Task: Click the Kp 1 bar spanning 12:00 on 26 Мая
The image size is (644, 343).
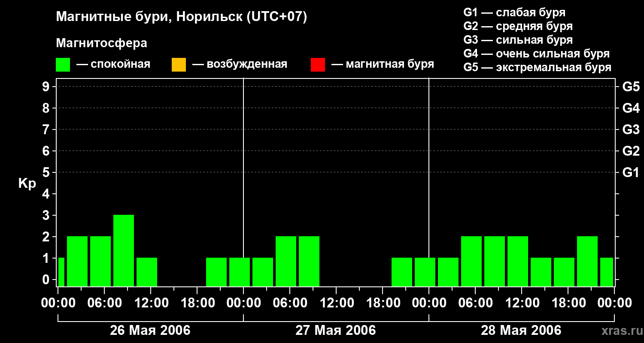Action: (x=147, y=272)
